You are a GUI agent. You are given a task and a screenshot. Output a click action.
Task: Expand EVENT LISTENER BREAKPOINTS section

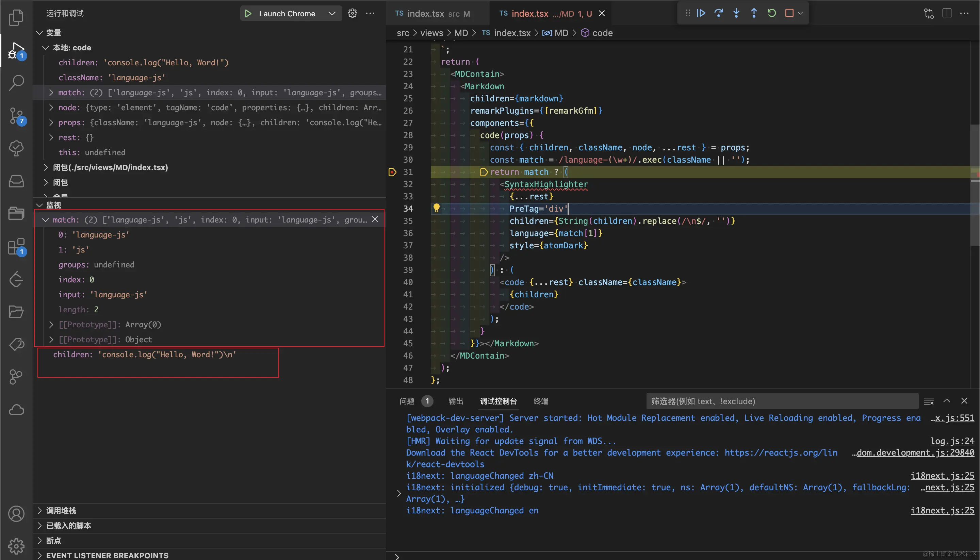pos(39,555)
